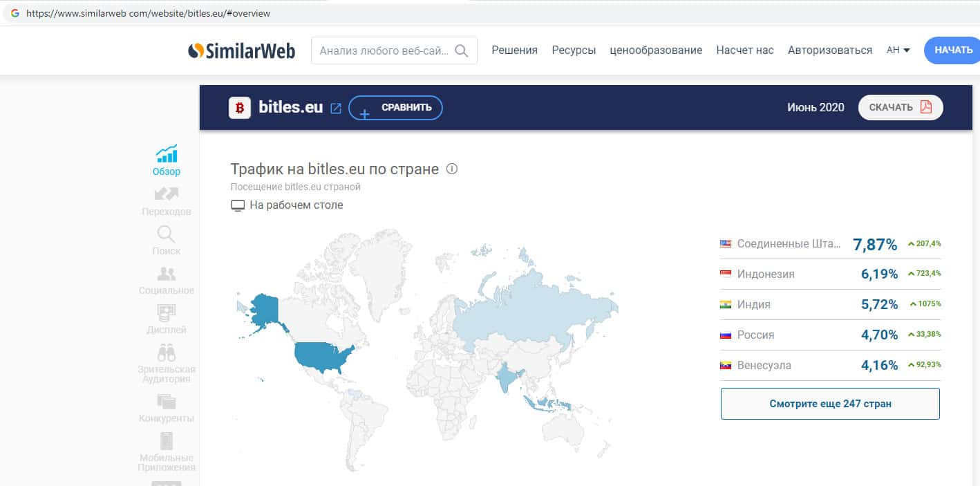
Task: Click the Июнь 2020 date label
Action: coord(816,107)
